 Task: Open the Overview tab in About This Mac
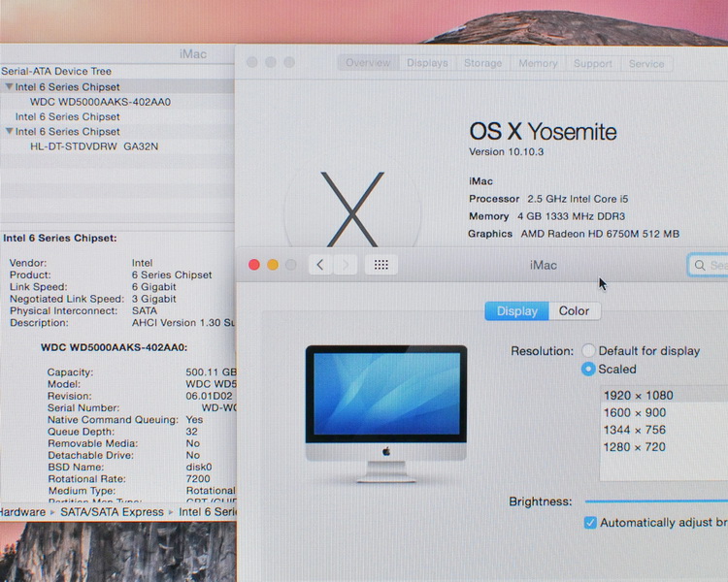pyautogui.click(x=368, y=63)
